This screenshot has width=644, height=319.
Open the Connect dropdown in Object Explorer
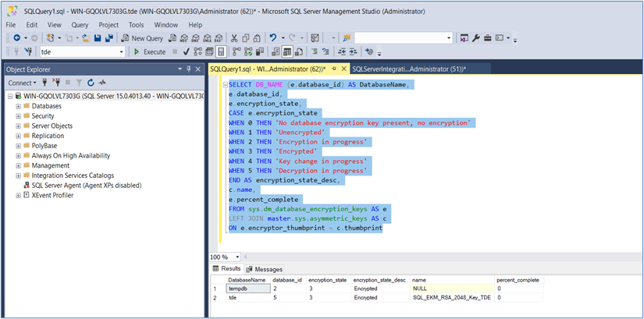[22, 83]
